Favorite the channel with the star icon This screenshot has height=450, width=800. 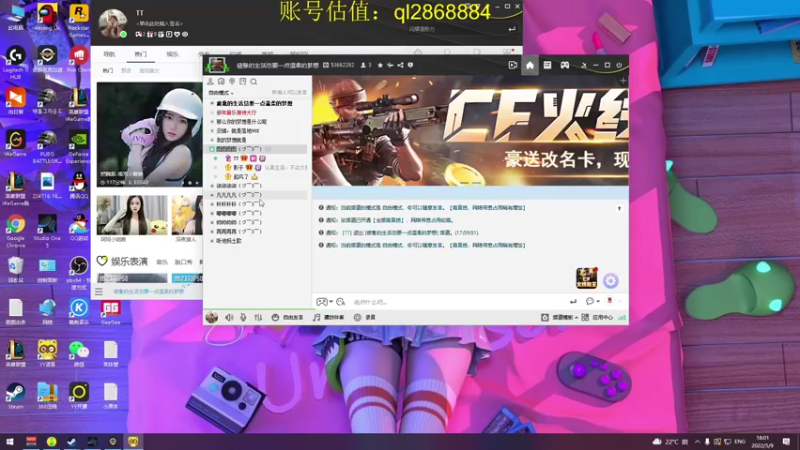[x=380, y=65]
